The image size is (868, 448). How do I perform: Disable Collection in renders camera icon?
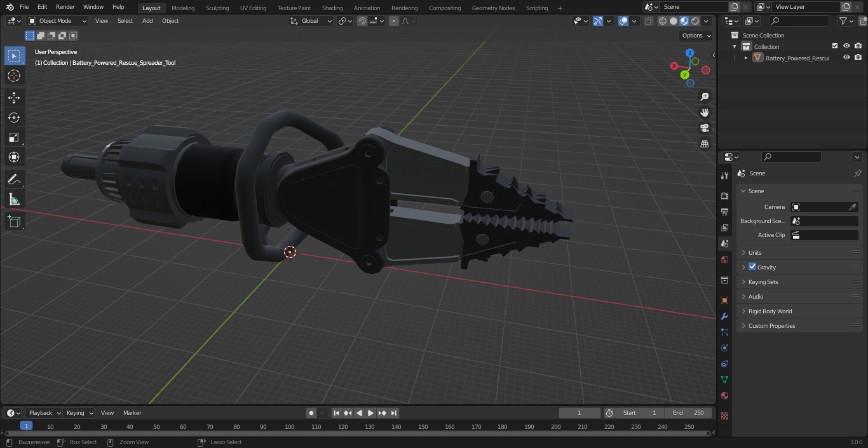pos(858,46)
